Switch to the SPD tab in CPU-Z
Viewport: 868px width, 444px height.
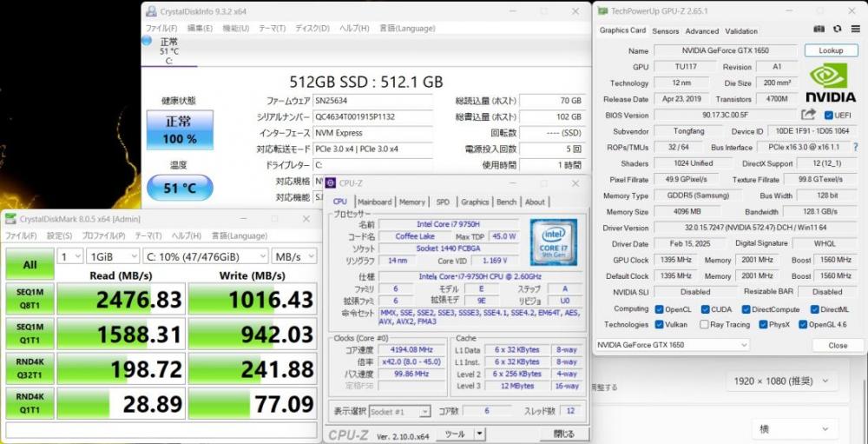(443, 202)
